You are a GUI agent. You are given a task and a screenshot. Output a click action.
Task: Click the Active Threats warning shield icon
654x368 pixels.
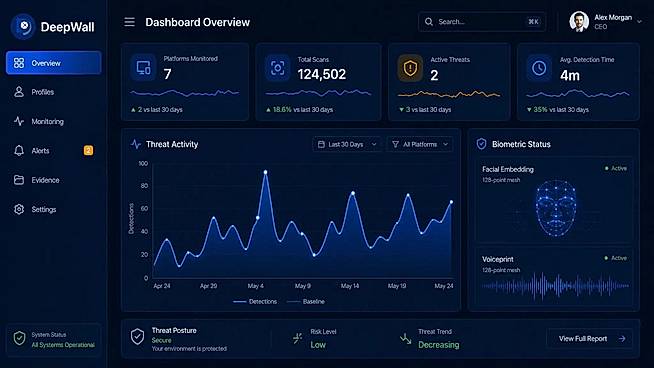tap(410, 68)
